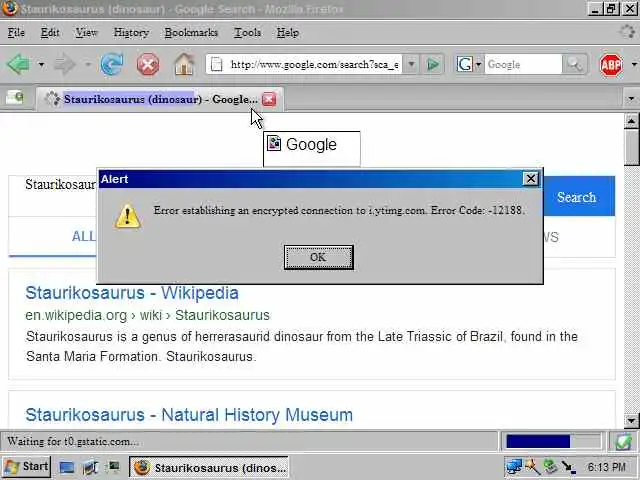Viewport: 640px width, 480px height.
Task: Click OK in the Alert dialog
Action: point(318,257)
